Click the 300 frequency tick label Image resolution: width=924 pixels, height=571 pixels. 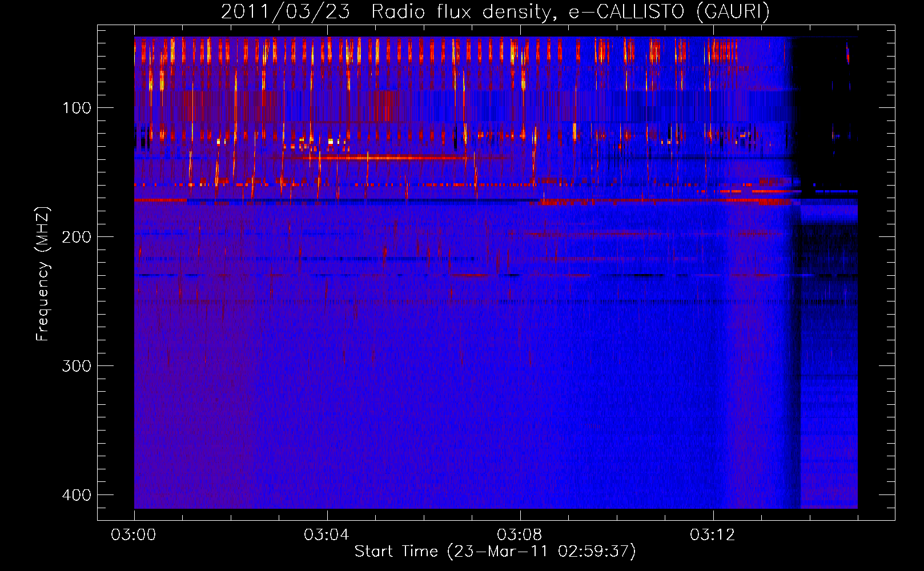77,366
